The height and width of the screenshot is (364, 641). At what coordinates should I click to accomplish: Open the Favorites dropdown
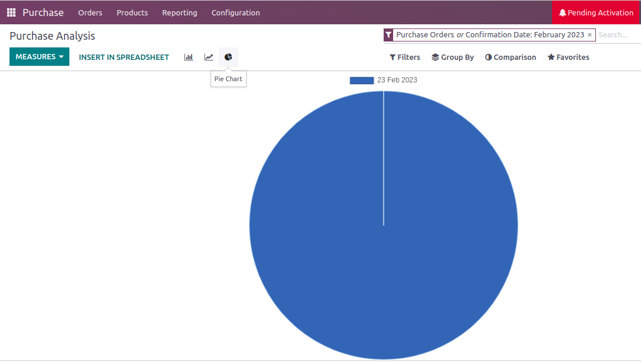click(568, 58)
